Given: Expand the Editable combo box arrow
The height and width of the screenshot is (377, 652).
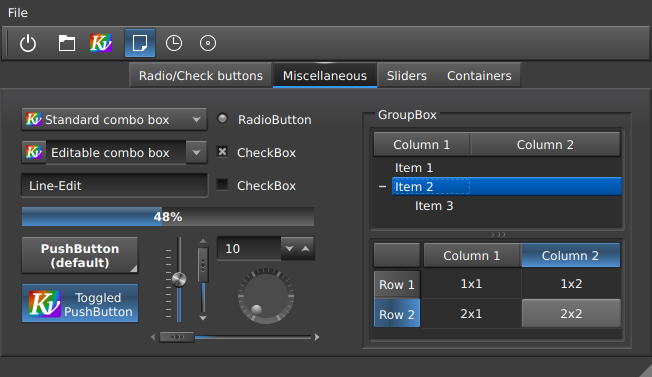Looking at the screenshot, I should pyautogui.click(x=196, y=153).
